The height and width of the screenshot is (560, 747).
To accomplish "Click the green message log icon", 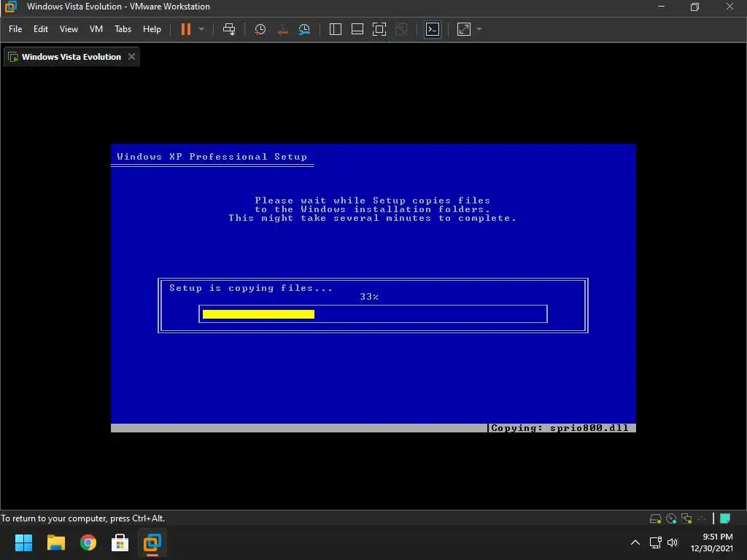I will point(725,518).
